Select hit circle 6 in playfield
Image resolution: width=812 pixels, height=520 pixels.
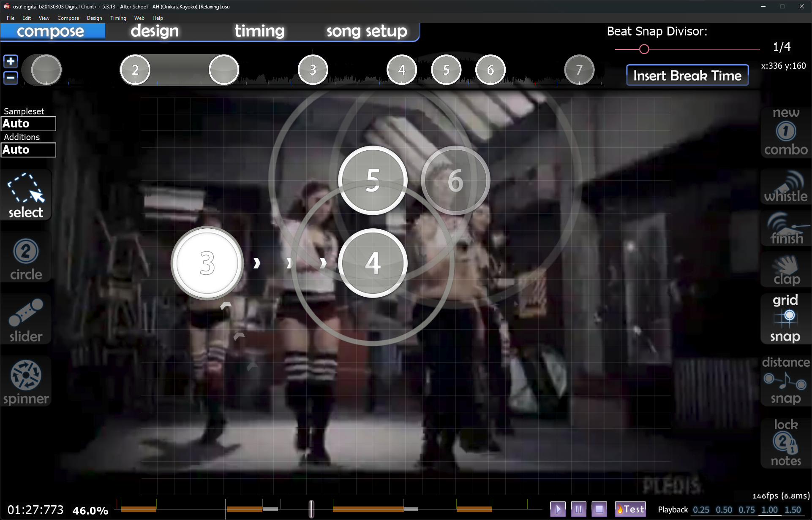(x=455, y=180)
